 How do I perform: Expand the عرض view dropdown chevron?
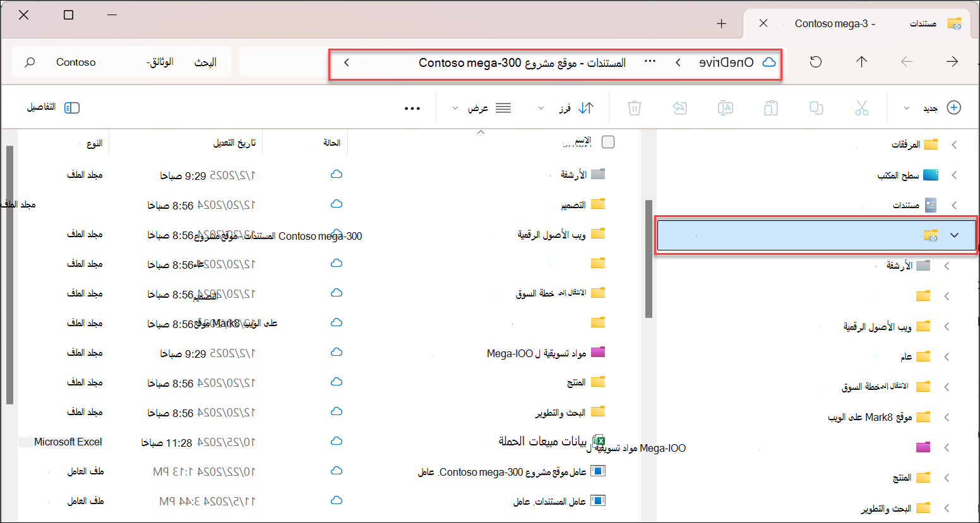click(455, 109)
